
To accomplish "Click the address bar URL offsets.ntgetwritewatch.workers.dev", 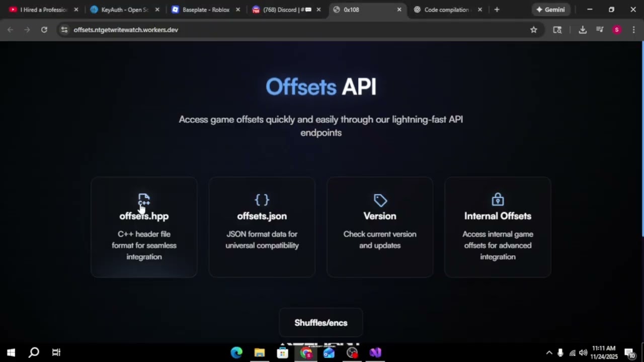I will 126,30.
